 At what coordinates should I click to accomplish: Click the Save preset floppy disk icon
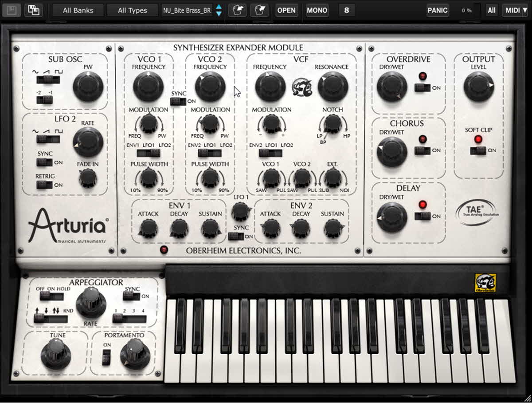tap(12, 10)
